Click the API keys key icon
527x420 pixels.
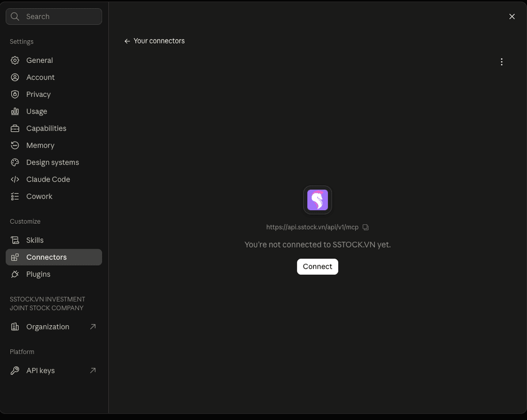pyautogui.click(x=15, y=370)
